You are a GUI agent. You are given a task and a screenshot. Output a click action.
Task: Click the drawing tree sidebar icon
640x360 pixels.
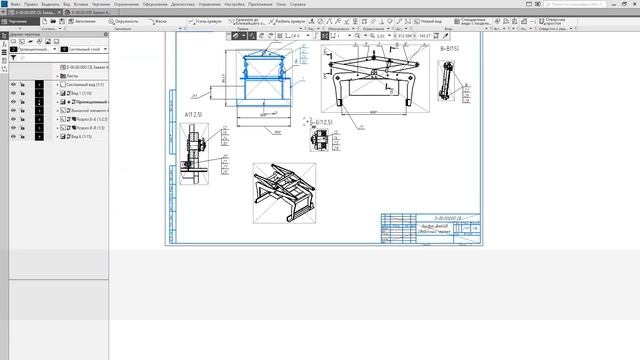[4, 36]
